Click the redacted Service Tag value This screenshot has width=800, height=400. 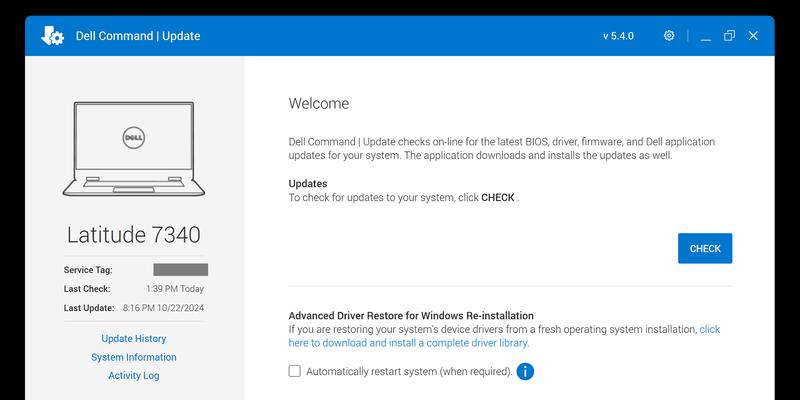click(180, 270)
